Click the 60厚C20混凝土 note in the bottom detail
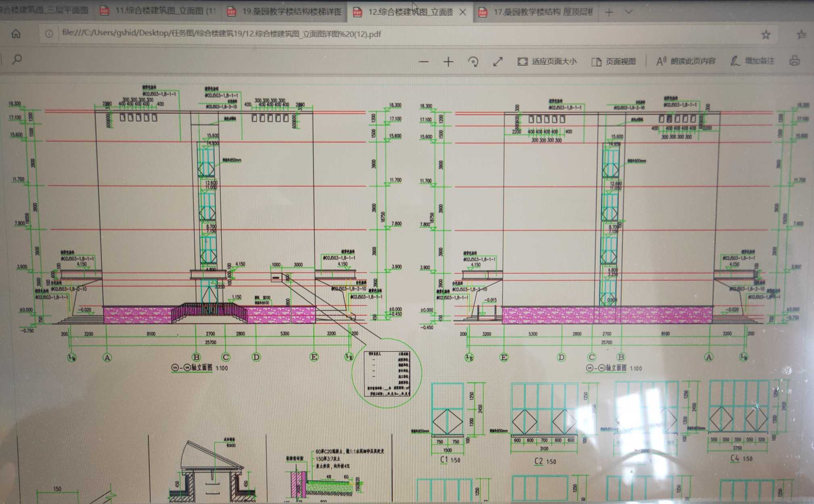Viewport: 814px width, 504px height. coord(350,451)
